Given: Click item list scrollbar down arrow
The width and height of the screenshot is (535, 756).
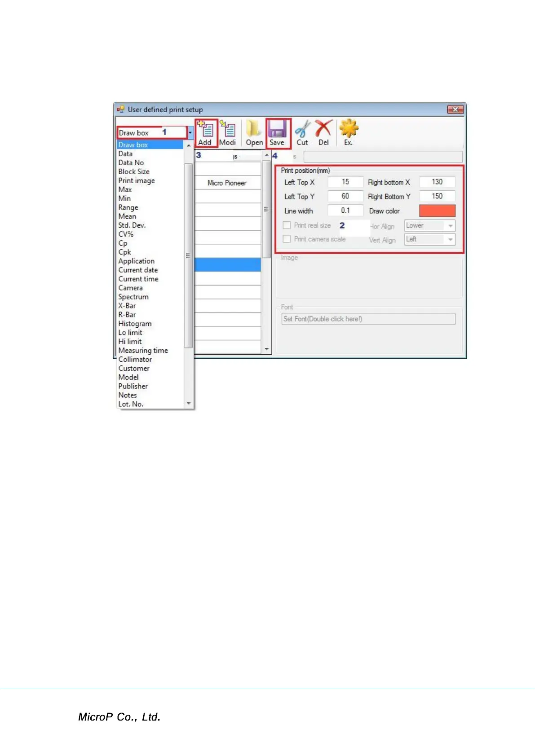Looking at the screenshot, I should (267, 349).
